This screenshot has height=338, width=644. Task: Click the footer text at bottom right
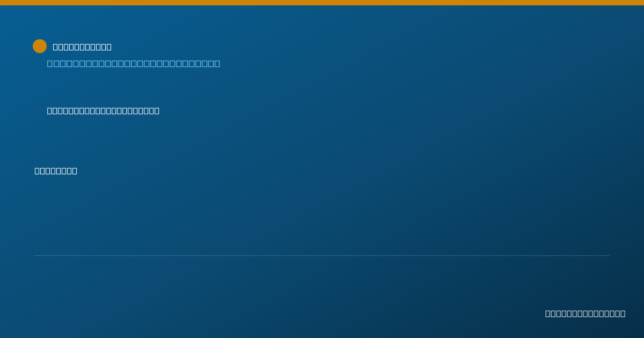point(585,313)
